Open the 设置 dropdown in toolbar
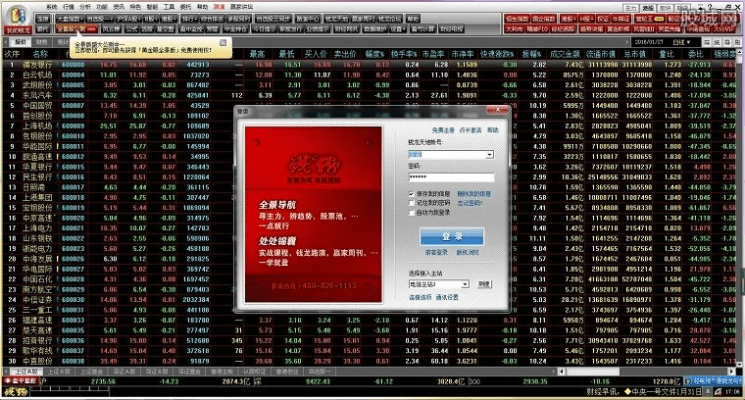 click(x=397, y=29)
